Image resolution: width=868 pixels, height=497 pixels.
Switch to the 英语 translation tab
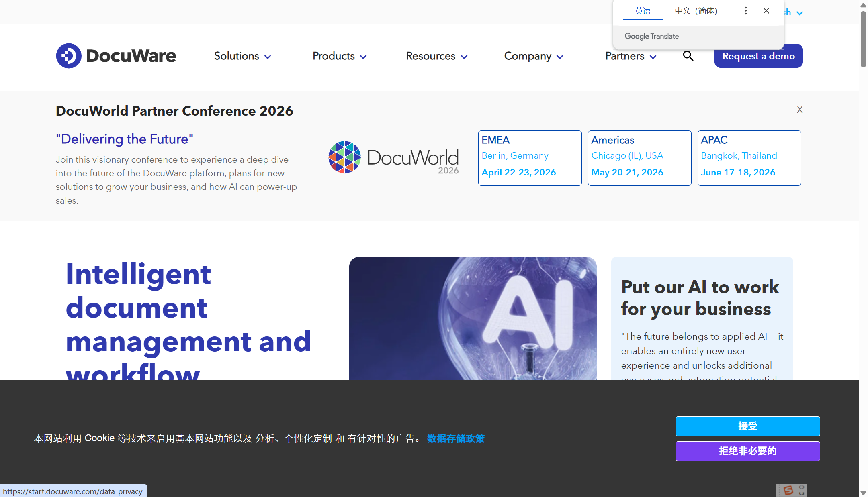643,11
